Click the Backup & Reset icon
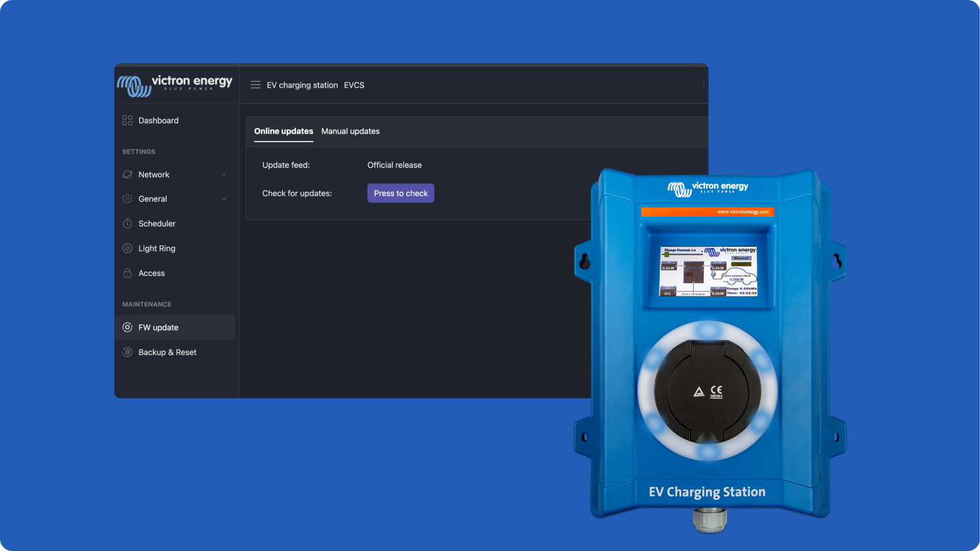This screenshot has height=551, width=980. coord(127,353)
